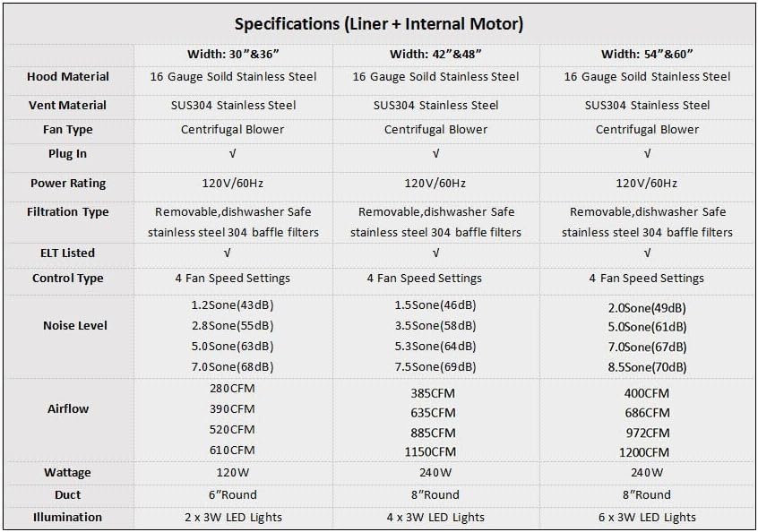Click the ELT Listed checkmark for 42"&48"
The width and height of the screenshot is (758, 532).
click(x=435, y=253)
